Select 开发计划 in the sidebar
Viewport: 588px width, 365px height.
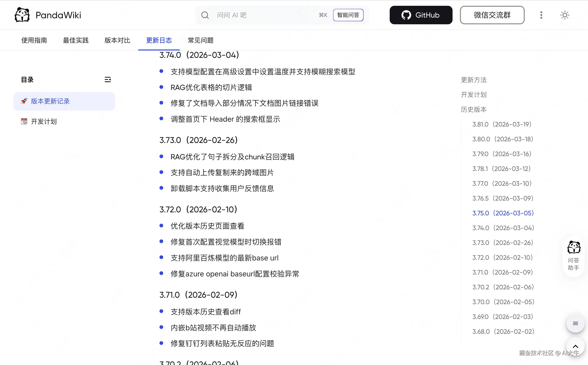click(x=44, y=121)
